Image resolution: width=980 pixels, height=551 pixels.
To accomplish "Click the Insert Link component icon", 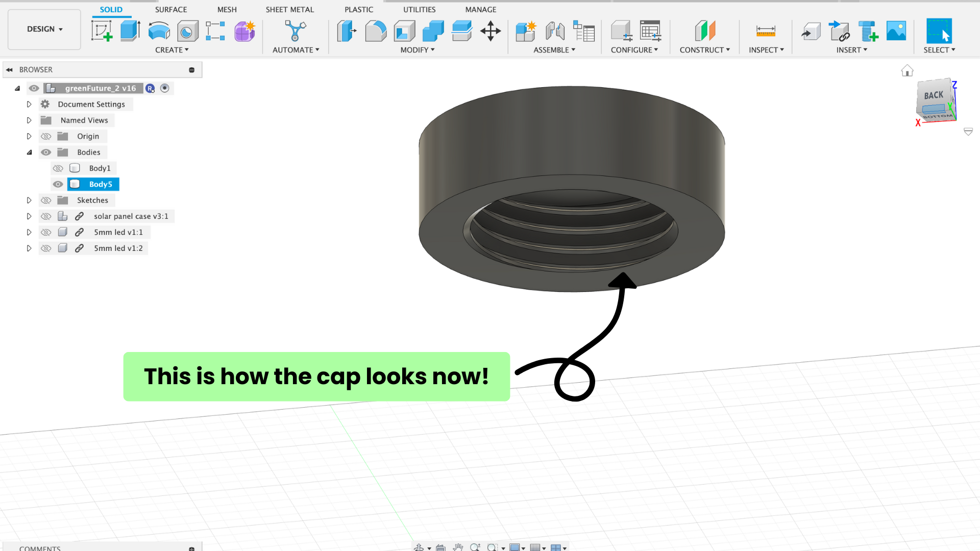I will (839, 31).
